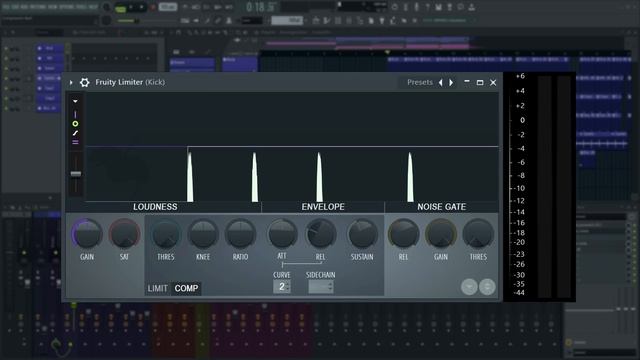Image resolution: width=640 pixels, height=360 pixels.
Task: Open Fruity Limiter gear settings icon
Action: [84, 82]
